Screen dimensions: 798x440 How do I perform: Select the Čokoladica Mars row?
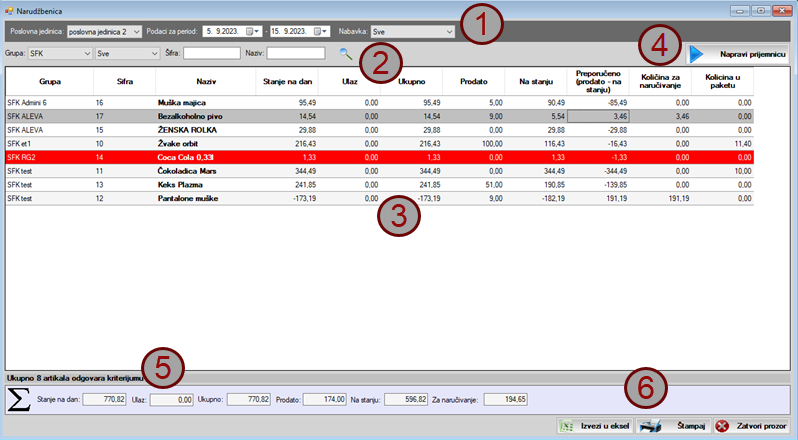380,171
